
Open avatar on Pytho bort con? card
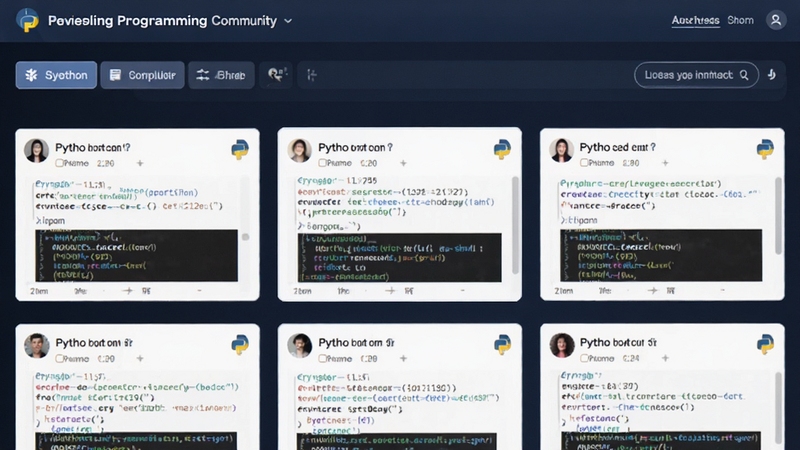(36, 151)
